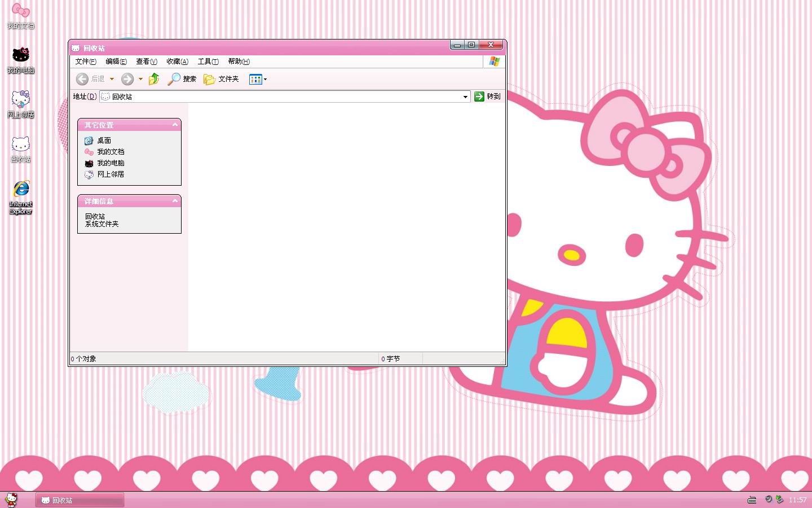Open the 搜索 search toolbar button
The height and width of the screenshot is (508, 812).
click(x=182, y=79)
